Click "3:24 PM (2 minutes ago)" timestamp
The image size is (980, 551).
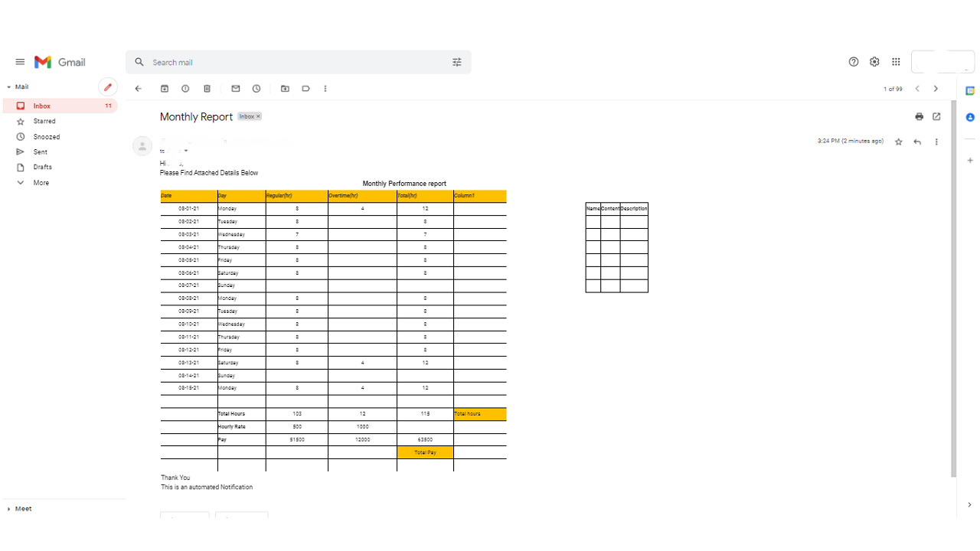point(851,142)
